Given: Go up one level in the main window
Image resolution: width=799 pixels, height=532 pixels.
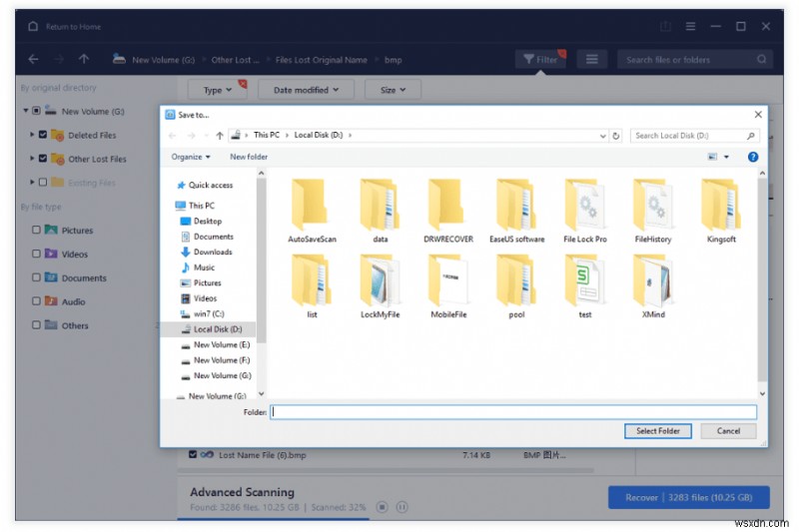Looking at the screenshot, I should [84, 59].
